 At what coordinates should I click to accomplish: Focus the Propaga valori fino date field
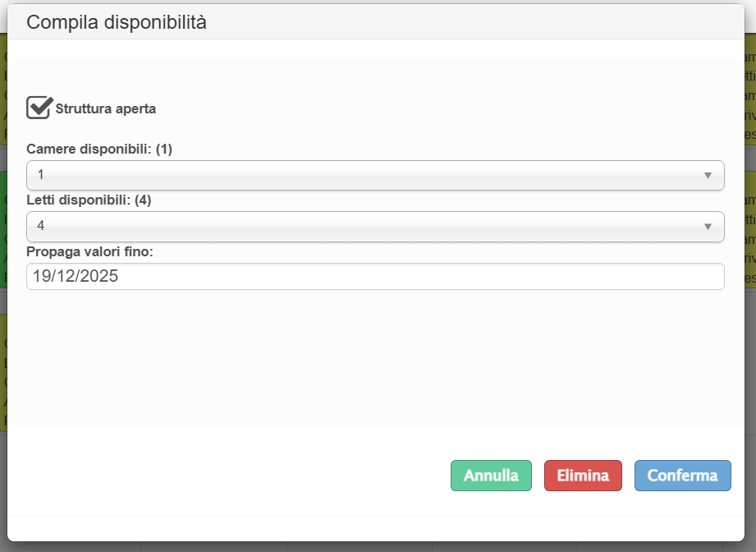click(374, 277)
